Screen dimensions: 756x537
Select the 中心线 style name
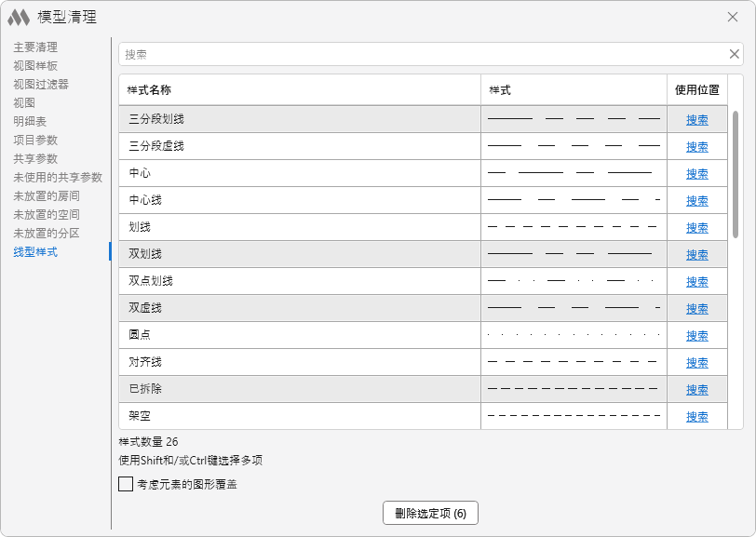[145, 200]
